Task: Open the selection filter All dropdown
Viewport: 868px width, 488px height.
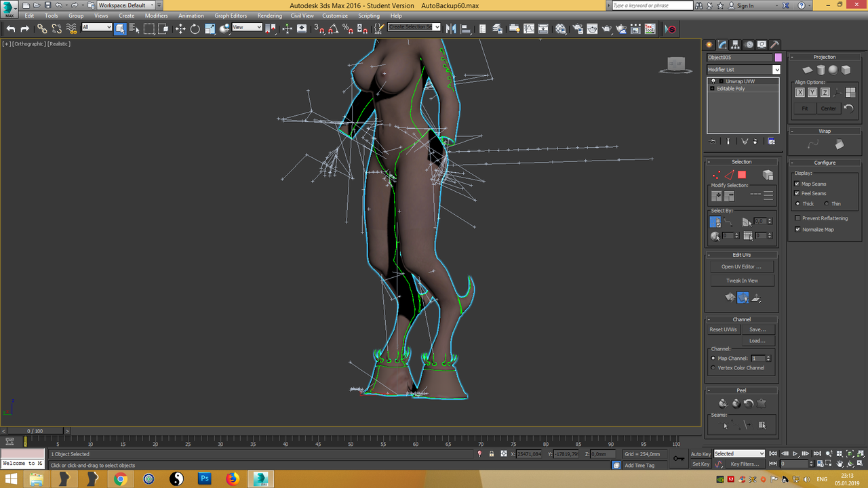Action: [x=96, y=27]
